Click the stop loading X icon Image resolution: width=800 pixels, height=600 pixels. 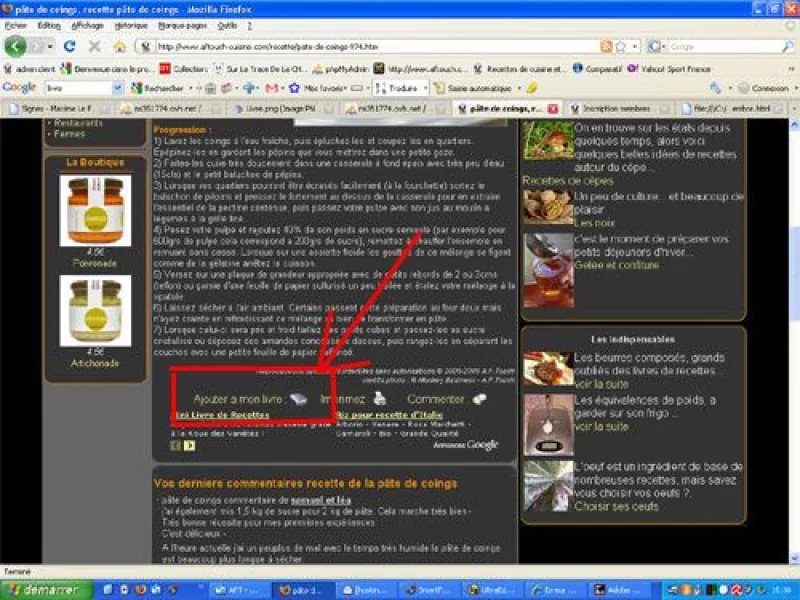pos(94,47)
